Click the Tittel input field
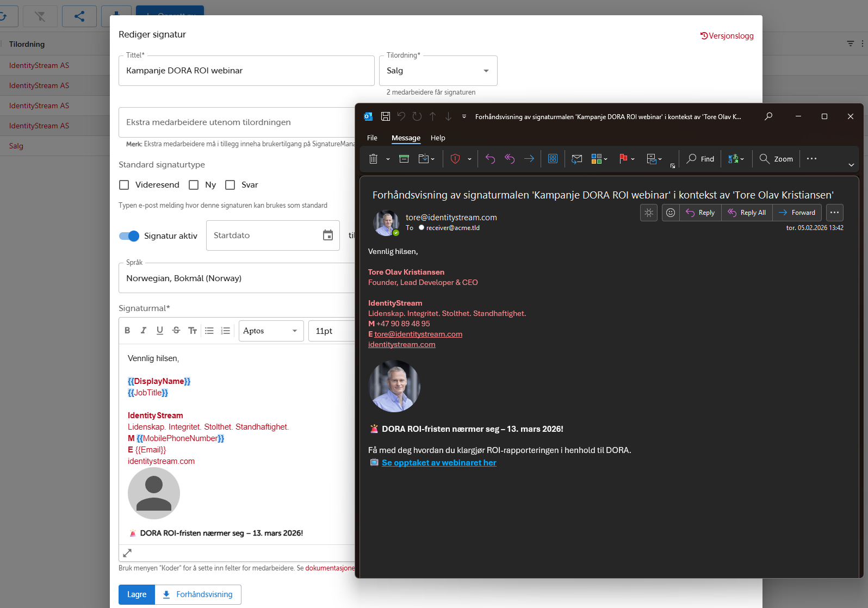 (x=246, y=71)
